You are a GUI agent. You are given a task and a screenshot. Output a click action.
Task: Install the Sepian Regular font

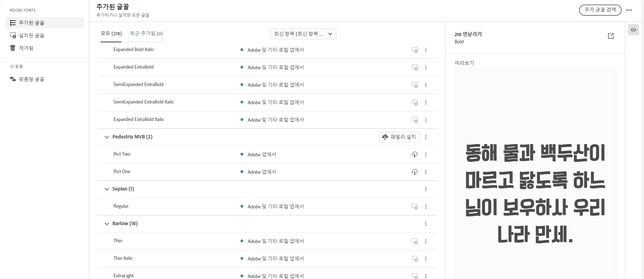tap(415, 207)
